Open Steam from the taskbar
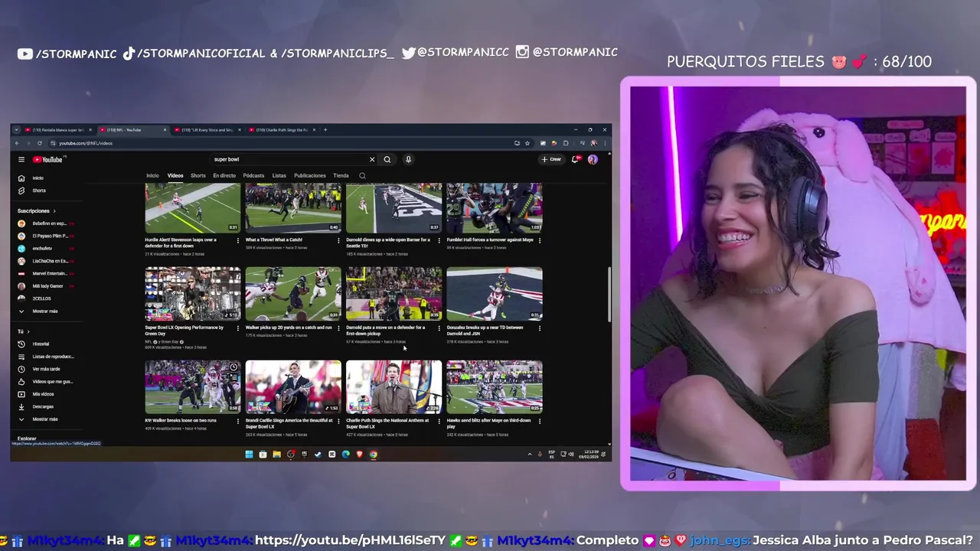This screenshot has height=551, width=980. pos(318,454)
